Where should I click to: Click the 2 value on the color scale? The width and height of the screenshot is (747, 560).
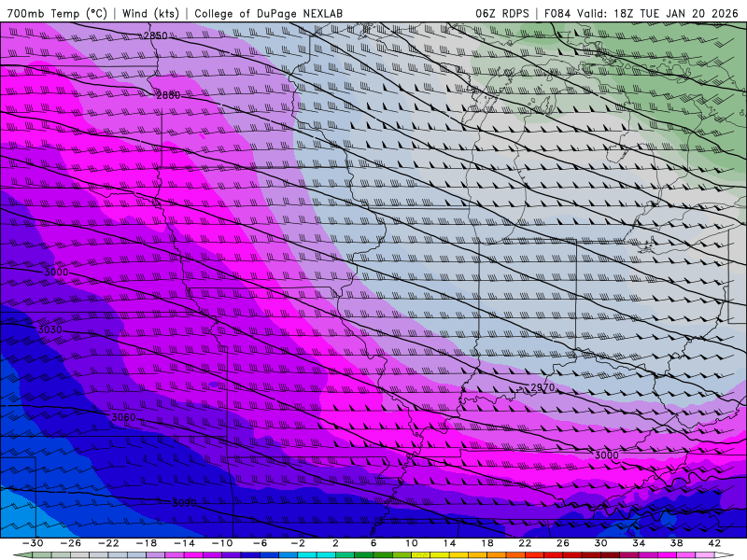coord(335,543)
